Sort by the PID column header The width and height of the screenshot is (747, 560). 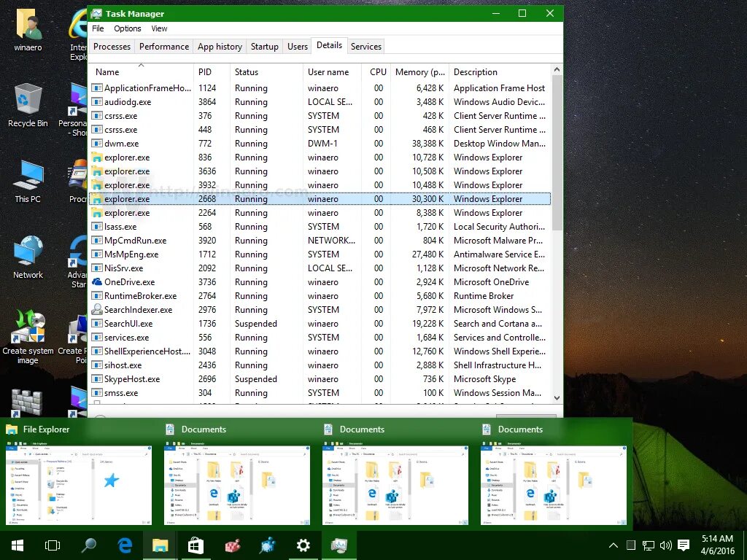click(x=212, y=72)
